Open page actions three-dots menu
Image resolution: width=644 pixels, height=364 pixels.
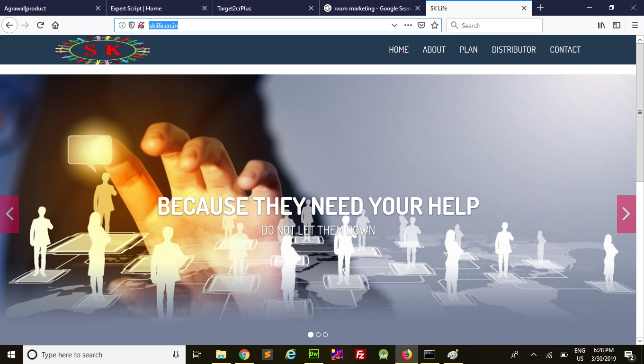(408, 26)
